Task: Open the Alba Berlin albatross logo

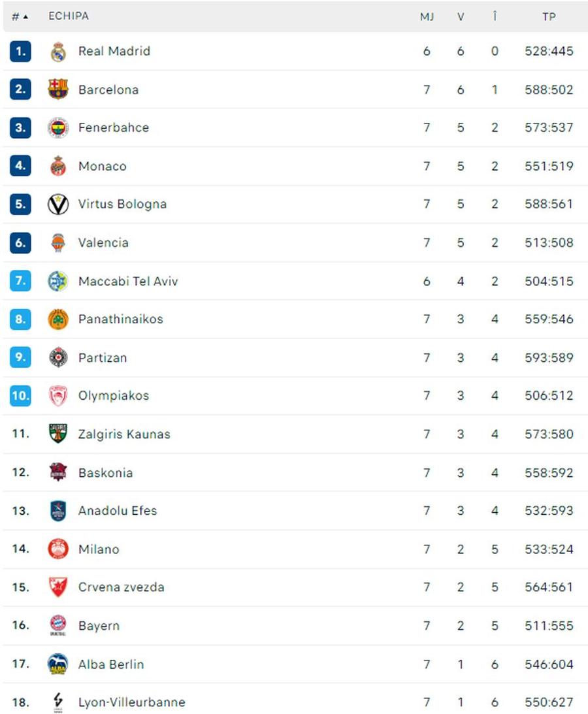Action: (58, 664)
